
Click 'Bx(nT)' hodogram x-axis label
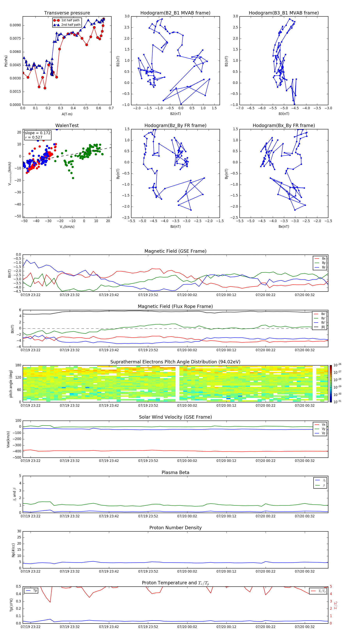pos(284,227)
